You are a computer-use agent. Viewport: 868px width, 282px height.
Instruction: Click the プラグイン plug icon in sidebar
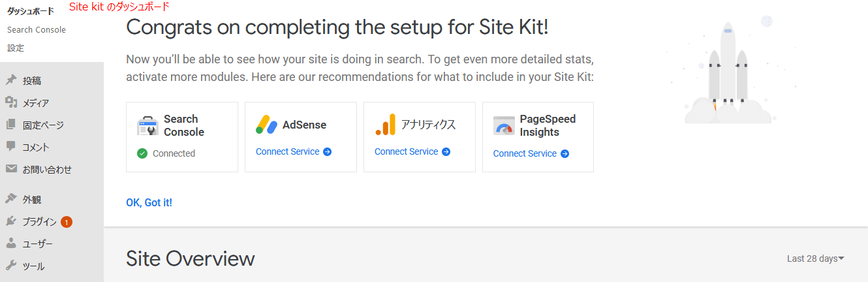click(11, 221)
